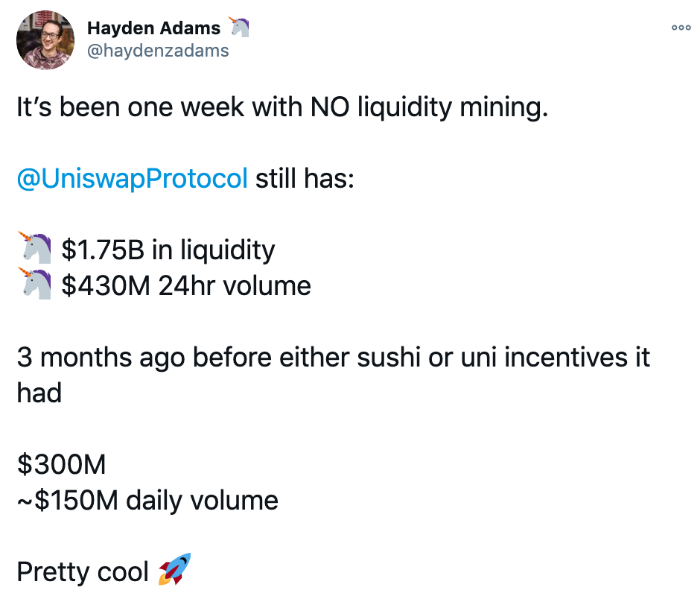The height and width of the screenshot is (599, 700).
Task: Click the '$300M' figure
Action: [62, 465]
